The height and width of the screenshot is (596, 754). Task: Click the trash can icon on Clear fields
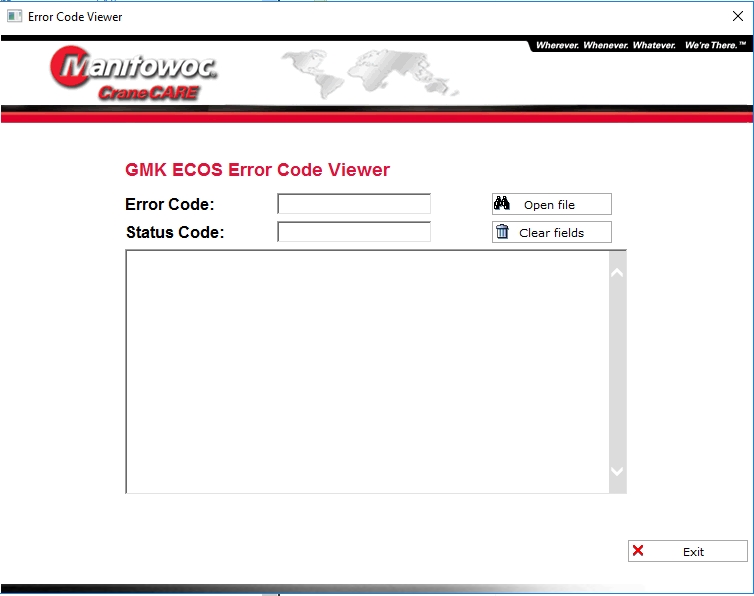(502, 231)
